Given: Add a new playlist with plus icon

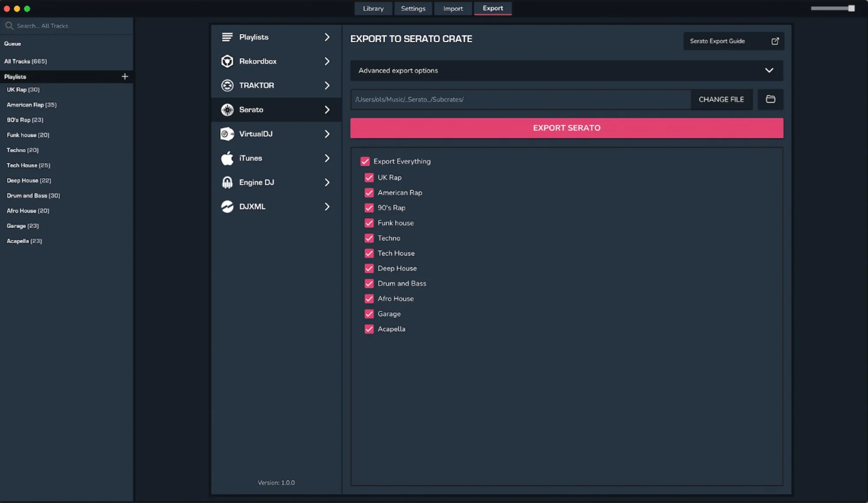Looking at the screenshot, I should point(125,76).
